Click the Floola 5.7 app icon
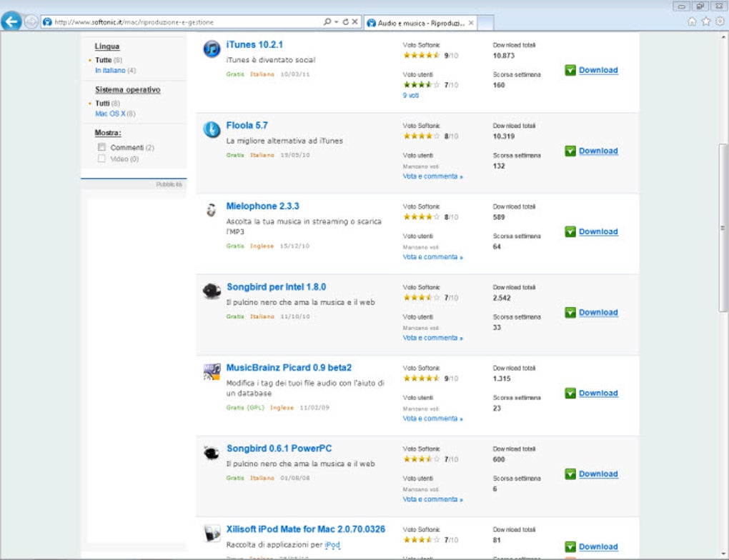Screen dimensions: 729x560 [x=212, y=129]
